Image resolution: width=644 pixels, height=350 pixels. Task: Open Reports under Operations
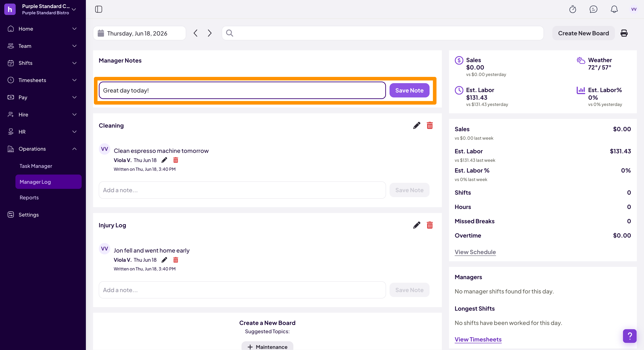29,198
